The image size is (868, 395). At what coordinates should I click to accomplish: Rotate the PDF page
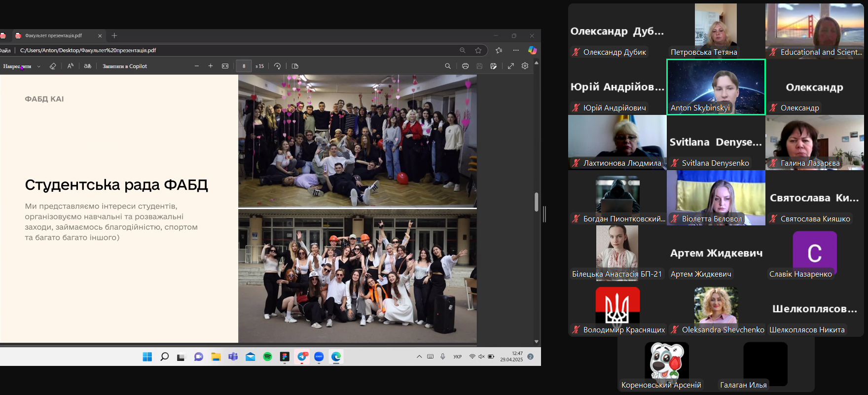coord(278,66)
